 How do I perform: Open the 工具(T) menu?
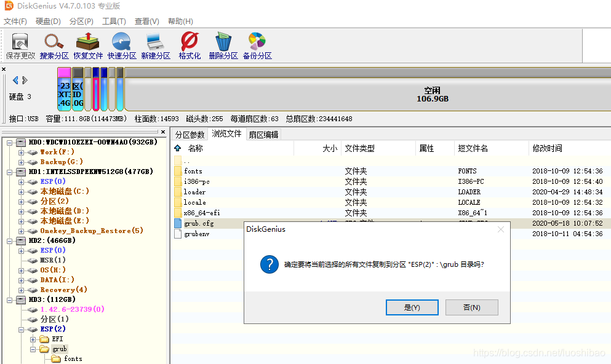pos(114,22)
